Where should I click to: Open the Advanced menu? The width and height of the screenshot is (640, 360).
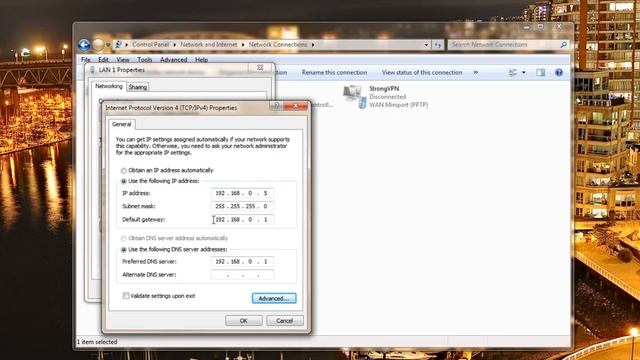click(173, 60)
